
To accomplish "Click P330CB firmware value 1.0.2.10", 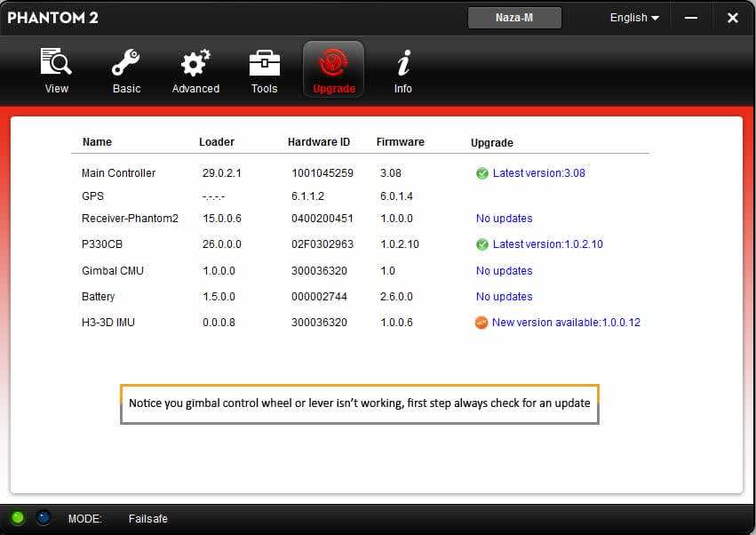I will click(x=400, y=244).
